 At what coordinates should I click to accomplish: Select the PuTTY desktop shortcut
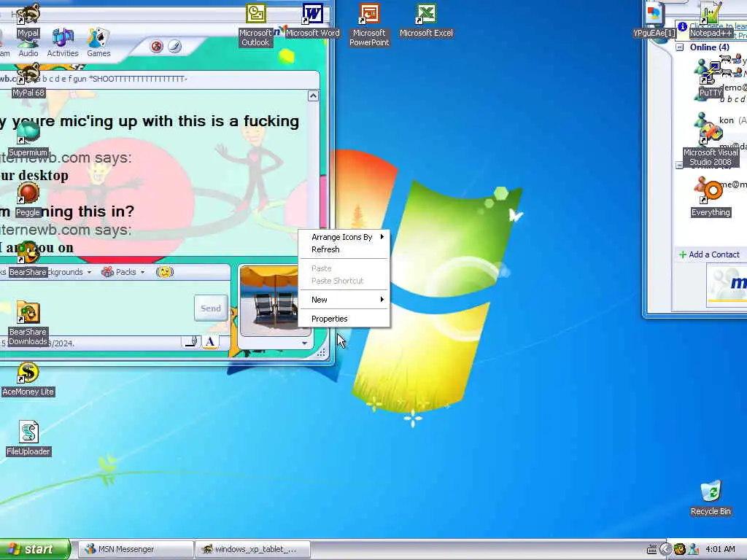pyautogui.click(x=711, y=80)
